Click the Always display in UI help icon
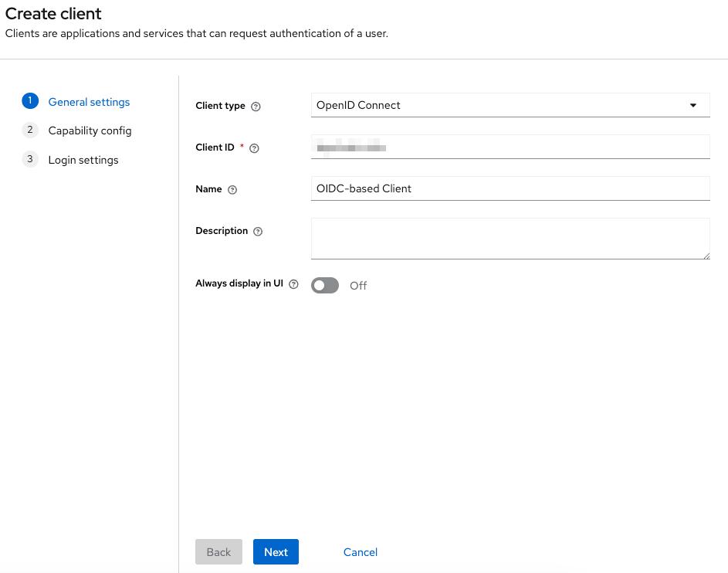 [293, 284]
